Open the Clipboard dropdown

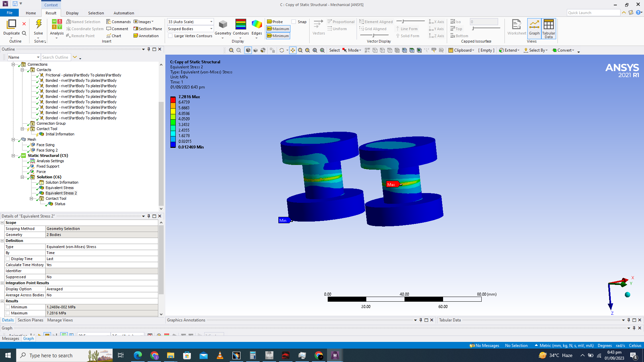click(x=462, y=50)
